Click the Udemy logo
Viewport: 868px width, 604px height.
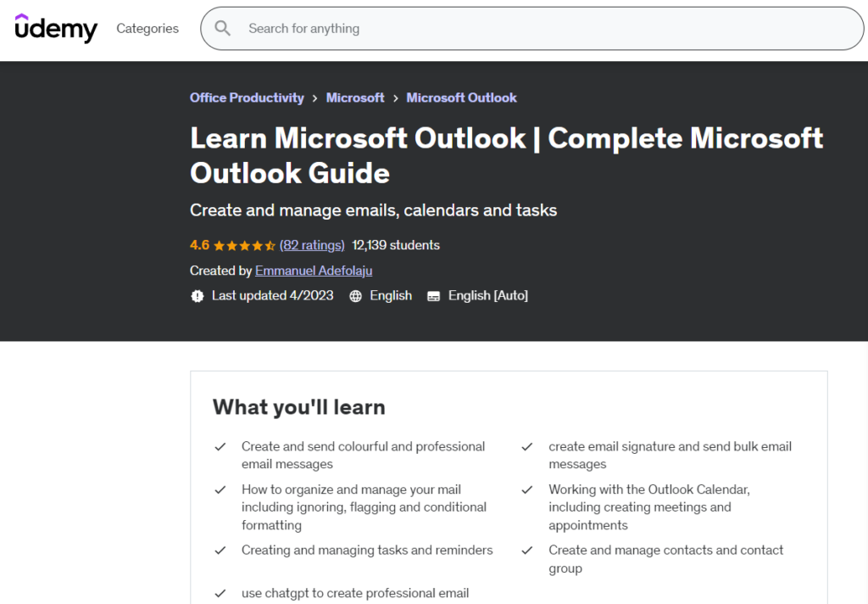point(55,28)
